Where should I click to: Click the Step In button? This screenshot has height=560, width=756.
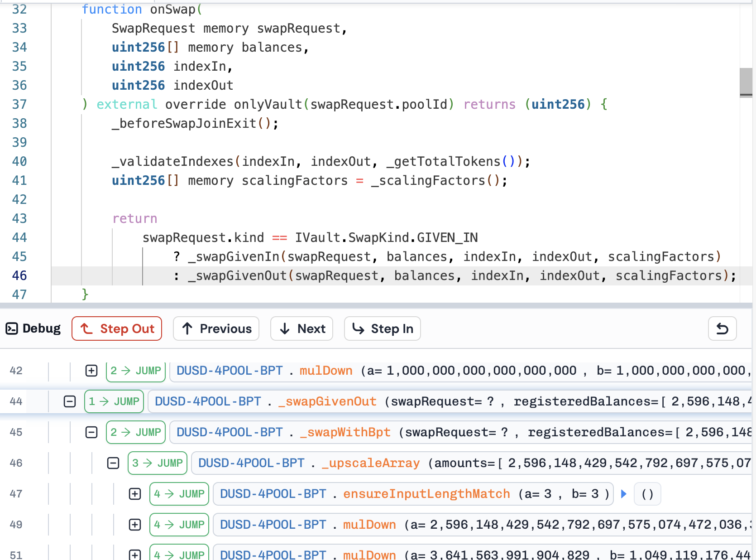click(x=382, y=328)
